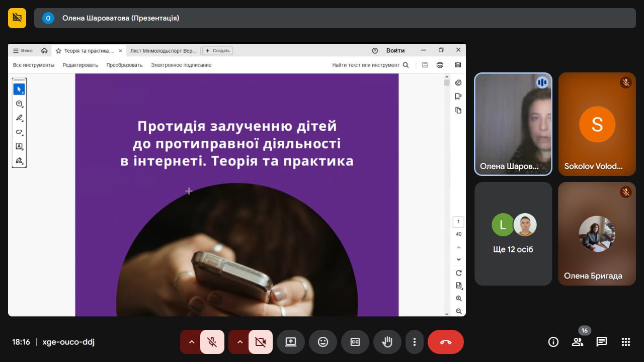The height and width of the screenshot is (362, 644).
Task: Open 'Все инструменты' menu
Action: coord(34,65)
